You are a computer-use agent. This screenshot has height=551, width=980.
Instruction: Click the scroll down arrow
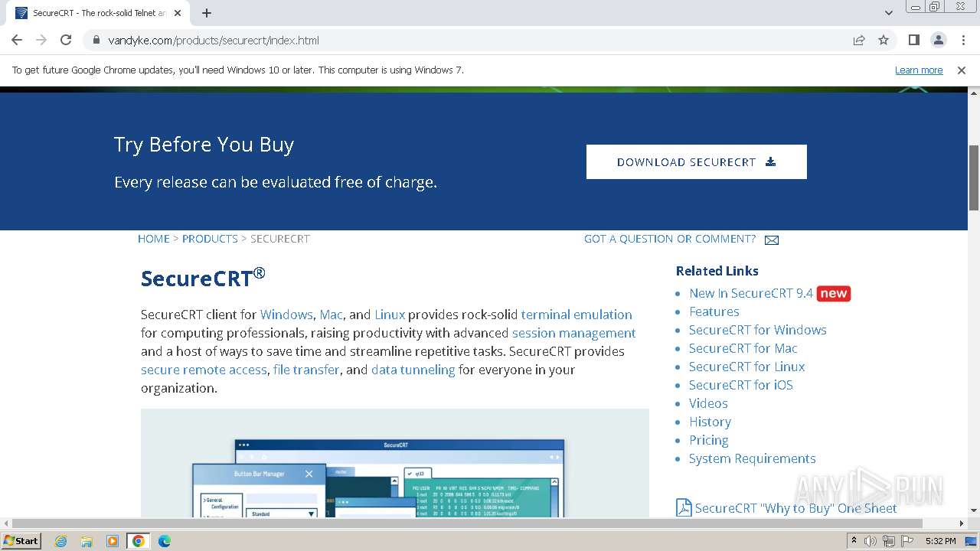974,510
